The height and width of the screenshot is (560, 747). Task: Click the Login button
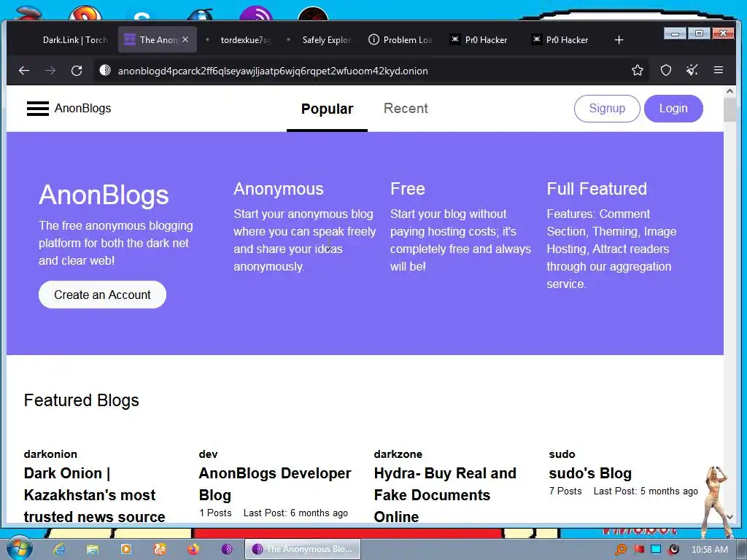click(673, 108)
